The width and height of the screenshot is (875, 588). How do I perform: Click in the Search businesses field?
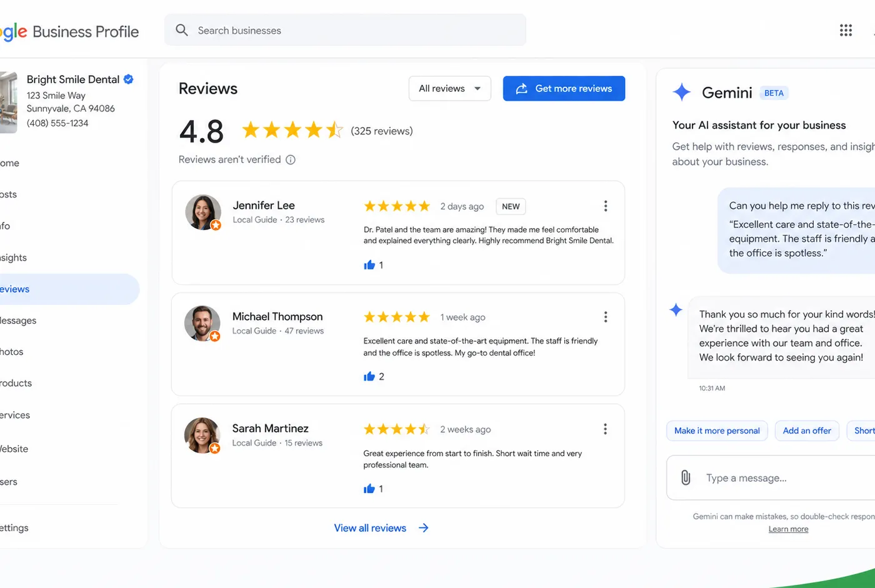pos(345,30)
